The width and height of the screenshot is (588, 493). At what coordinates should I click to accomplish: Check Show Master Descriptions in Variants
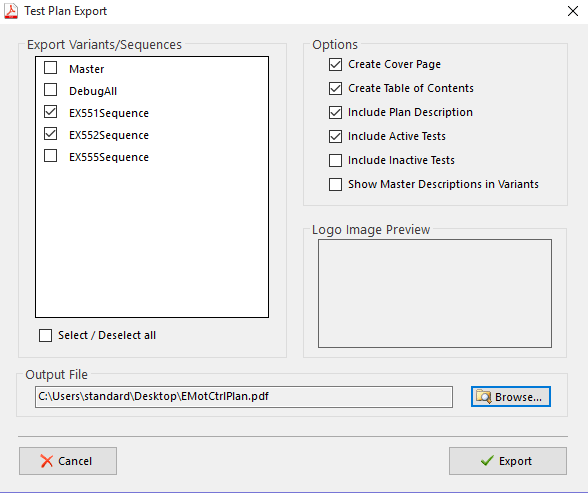[336, 184]
